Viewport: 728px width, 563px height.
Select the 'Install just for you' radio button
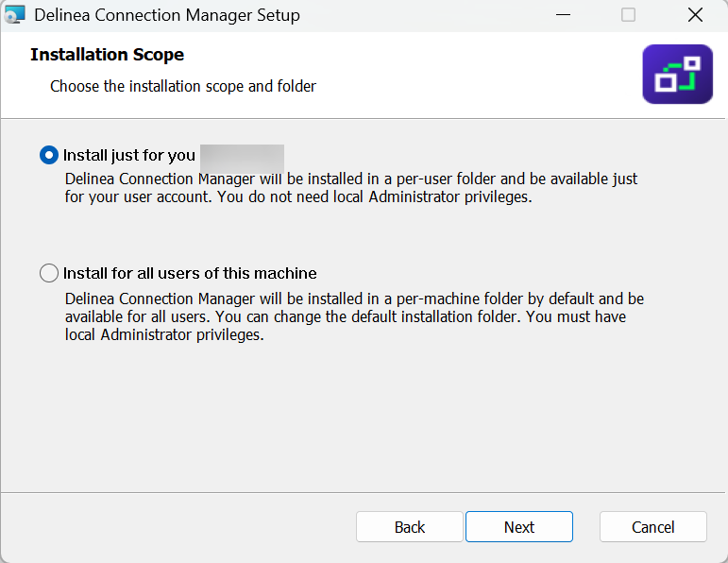point(49,155)
